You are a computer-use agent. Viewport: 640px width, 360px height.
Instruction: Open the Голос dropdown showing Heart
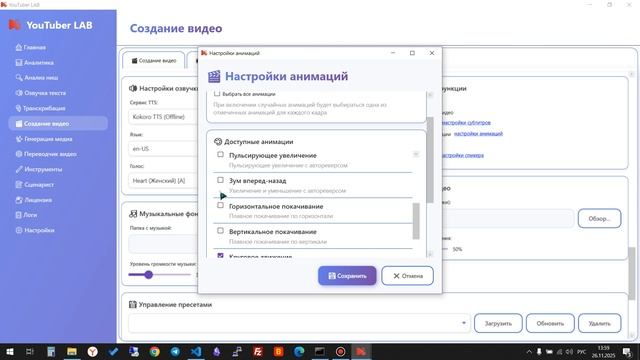click(163, 180)
